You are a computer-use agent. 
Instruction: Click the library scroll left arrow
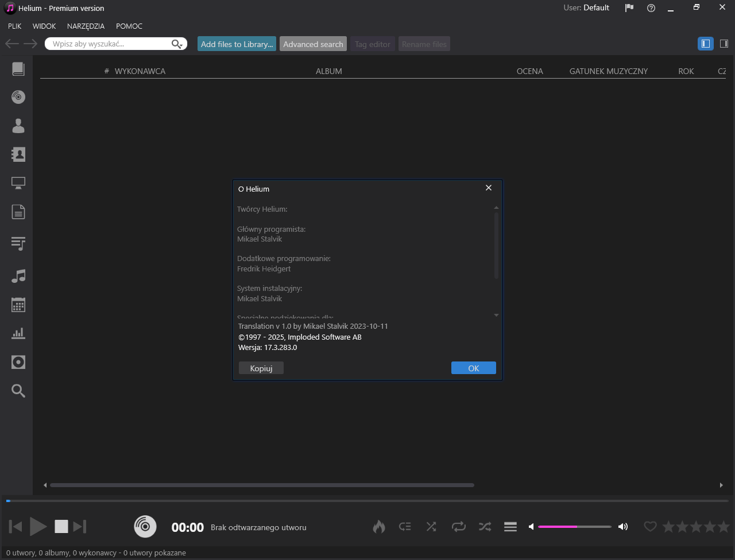click(x=45, y=485)
